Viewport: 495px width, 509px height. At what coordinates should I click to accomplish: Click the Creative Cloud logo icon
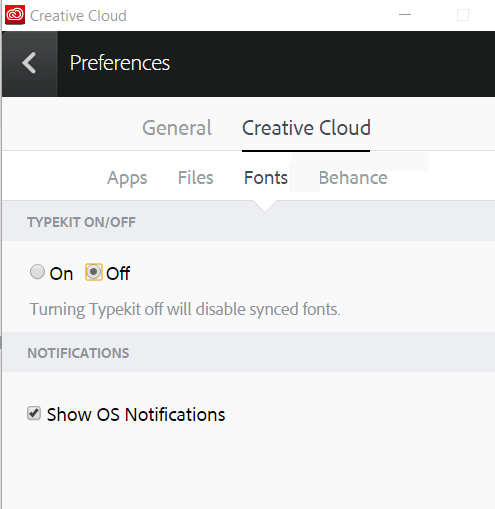[15, 15]
